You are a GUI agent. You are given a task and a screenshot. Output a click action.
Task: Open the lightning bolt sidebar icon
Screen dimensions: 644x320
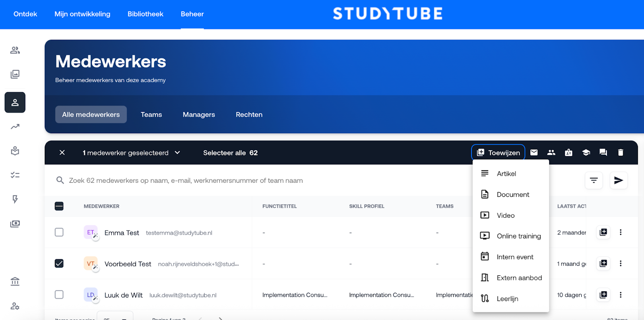click(15, 199)
